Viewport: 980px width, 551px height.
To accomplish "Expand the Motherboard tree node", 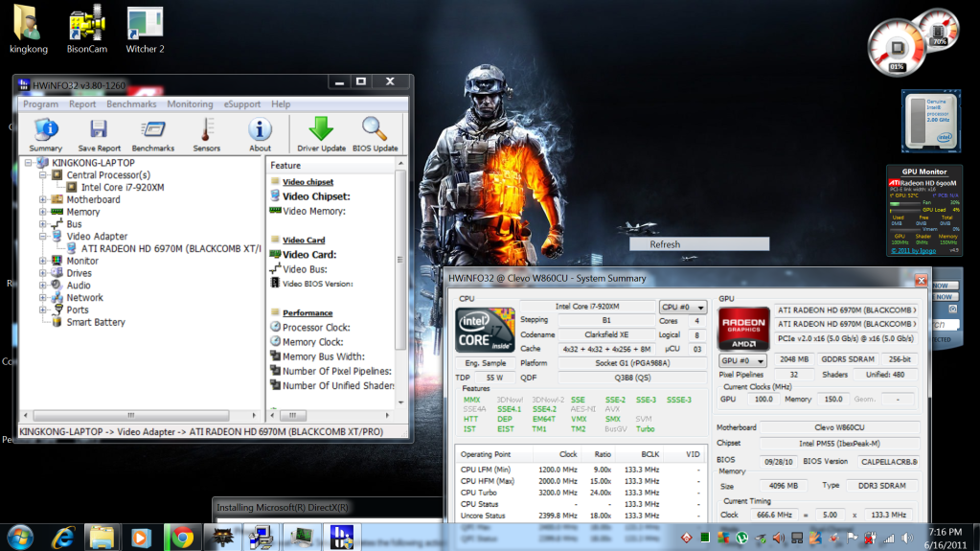I will click(x=43, y=200).
